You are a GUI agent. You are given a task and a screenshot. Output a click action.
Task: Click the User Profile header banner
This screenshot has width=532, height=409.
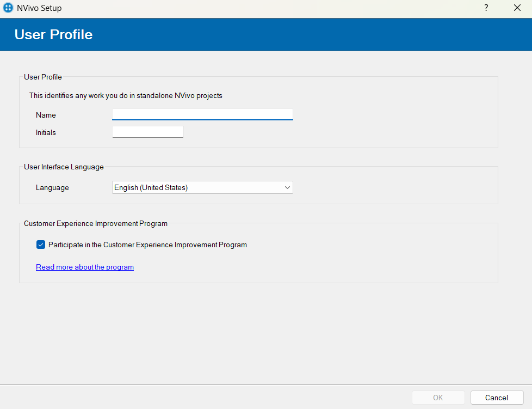[53, 34]
